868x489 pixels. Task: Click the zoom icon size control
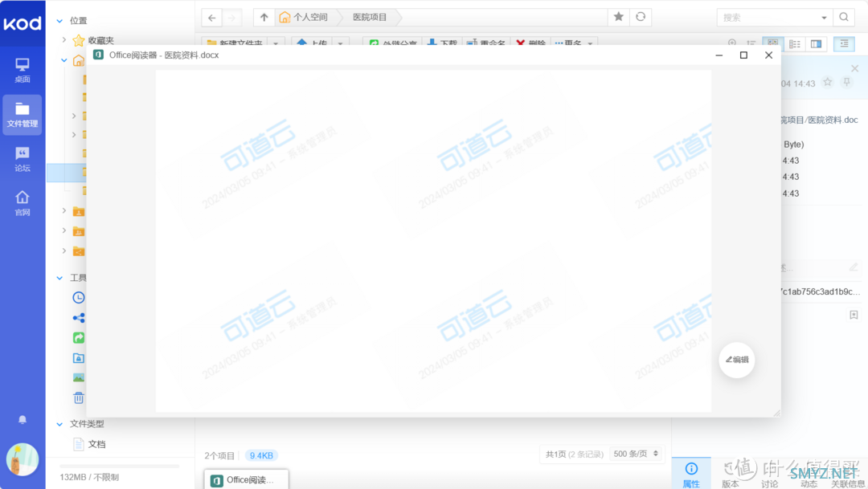tap(732, 43)
